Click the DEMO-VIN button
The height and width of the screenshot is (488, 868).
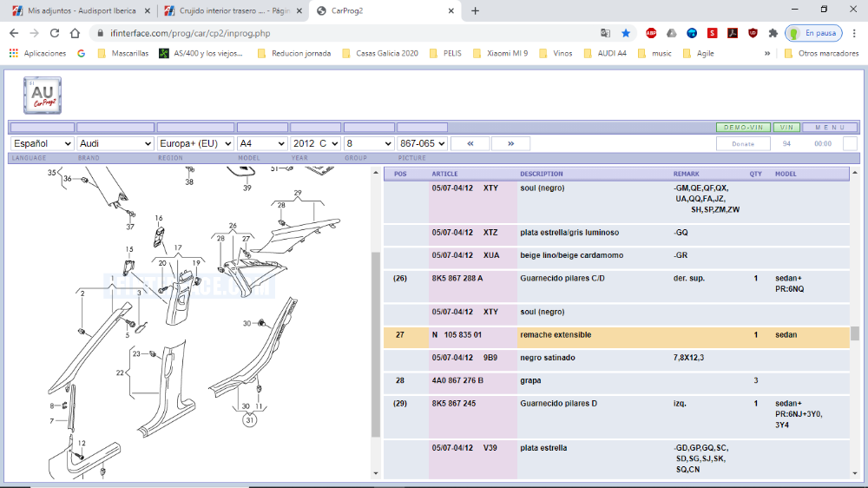click(743, 128)
